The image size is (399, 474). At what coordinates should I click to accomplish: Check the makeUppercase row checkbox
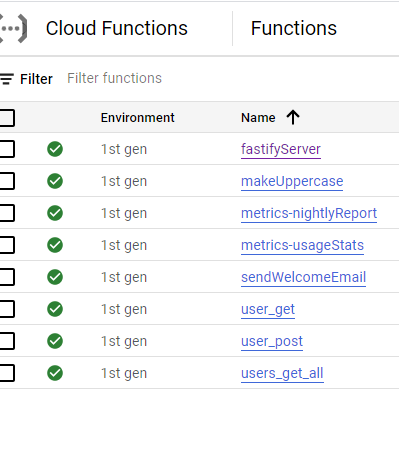[x=7, y=181]
